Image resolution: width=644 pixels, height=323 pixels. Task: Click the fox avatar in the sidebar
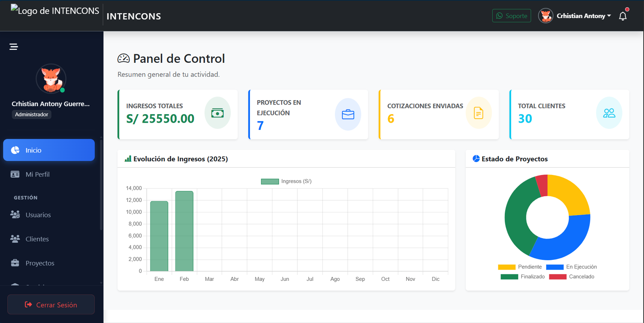tap(51, 79)
